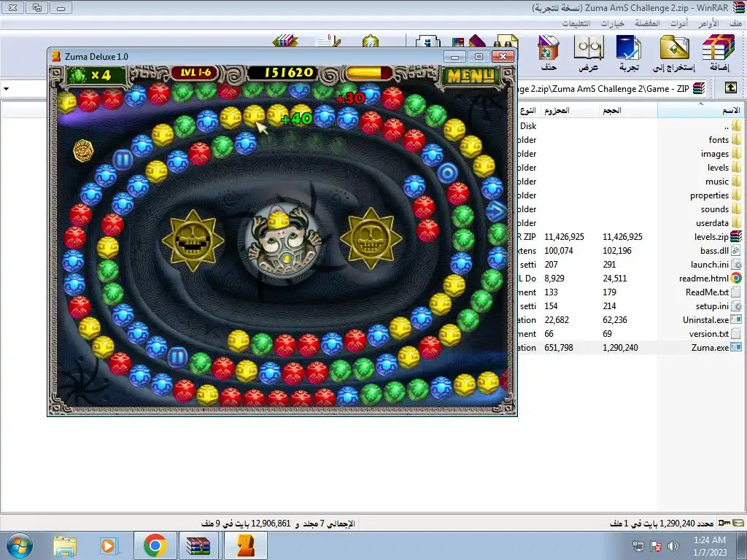Select the userdata folder row
Image resolution: width=747 pixels, height=560 pixels.
point(631,222)
